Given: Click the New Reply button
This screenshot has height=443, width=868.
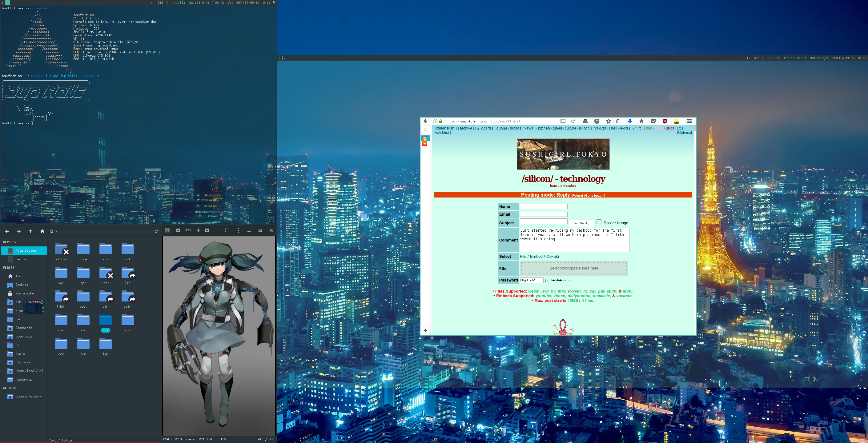Looking at the screenshot, I should 581,223.
